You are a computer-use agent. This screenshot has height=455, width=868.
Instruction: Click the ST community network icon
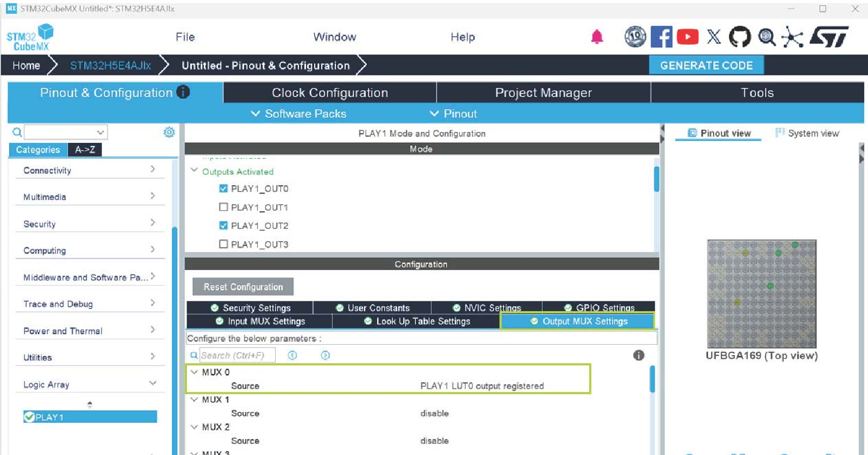(x=792, y=37)
